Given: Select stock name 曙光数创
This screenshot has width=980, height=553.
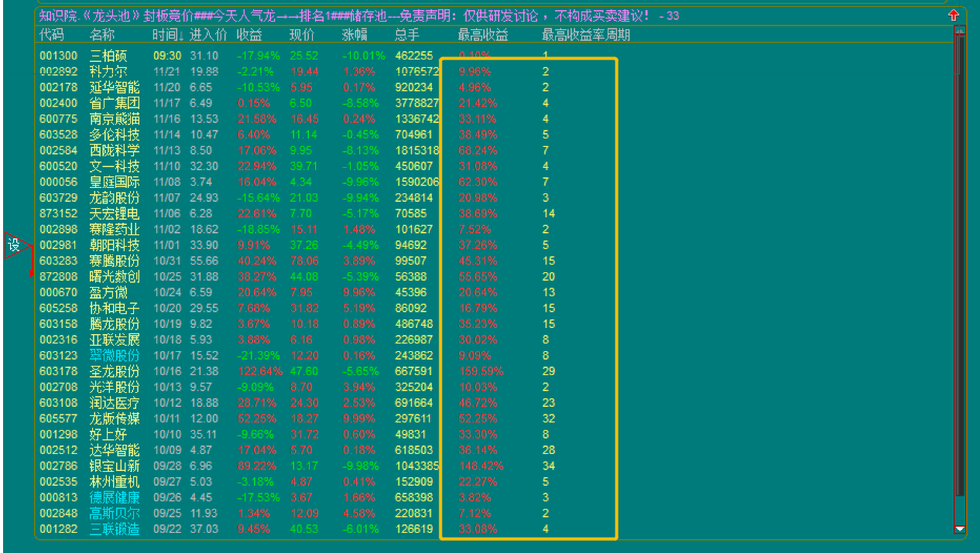Looking at the screenshot, I should [115, 277].
